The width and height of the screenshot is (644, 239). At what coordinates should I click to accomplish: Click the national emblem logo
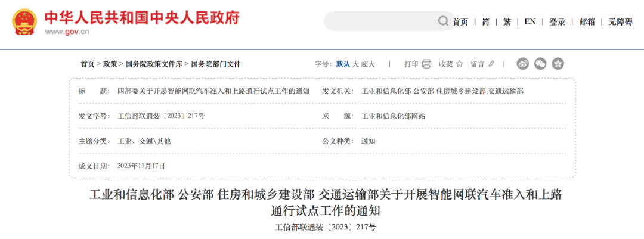pyautogui.click(x=25, y=23)
